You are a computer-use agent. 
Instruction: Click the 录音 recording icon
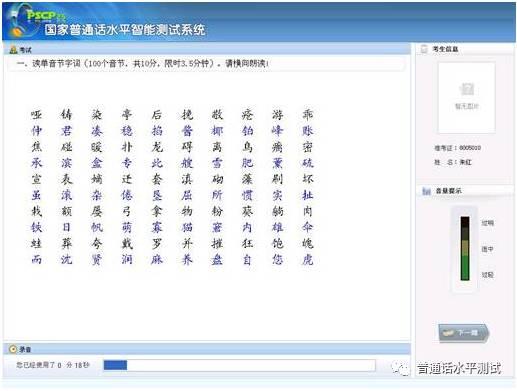click(x=13, y=349)
